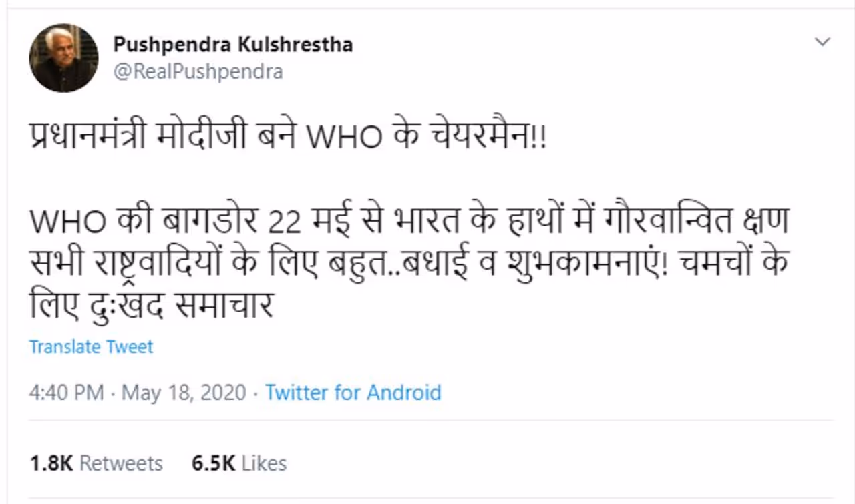The width and height of the screenshot is (855, 504).
Task: Click the Translate Tweet link
Action: click(92, 347)
